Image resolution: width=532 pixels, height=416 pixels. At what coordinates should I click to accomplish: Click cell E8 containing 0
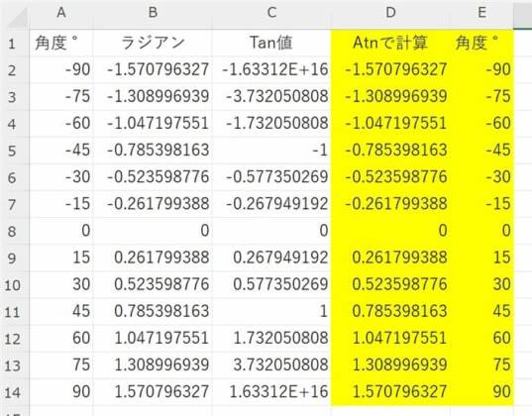(481, 231)
